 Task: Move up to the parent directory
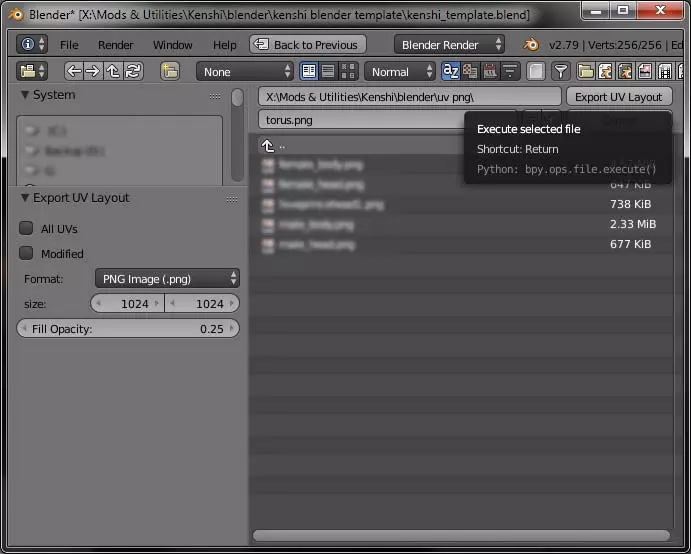(x=112, y=71)
